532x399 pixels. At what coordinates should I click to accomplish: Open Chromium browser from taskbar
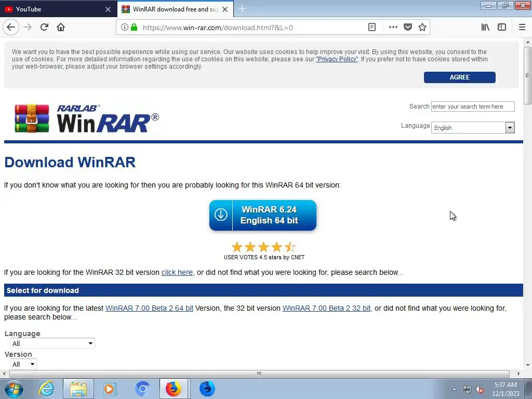click(142, 389)
